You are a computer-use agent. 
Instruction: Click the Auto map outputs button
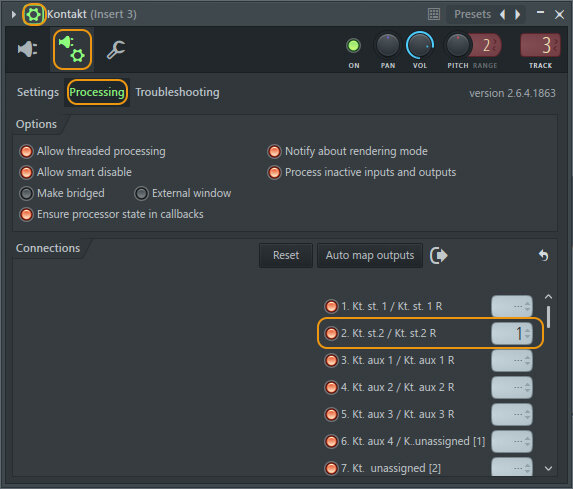pos(370,255)
